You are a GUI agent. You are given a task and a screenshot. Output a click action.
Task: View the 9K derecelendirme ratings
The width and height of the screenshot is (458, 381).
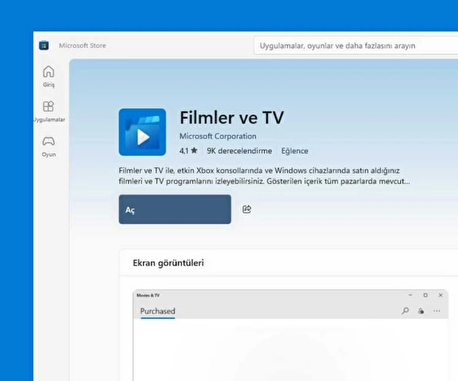pos(239,151)
